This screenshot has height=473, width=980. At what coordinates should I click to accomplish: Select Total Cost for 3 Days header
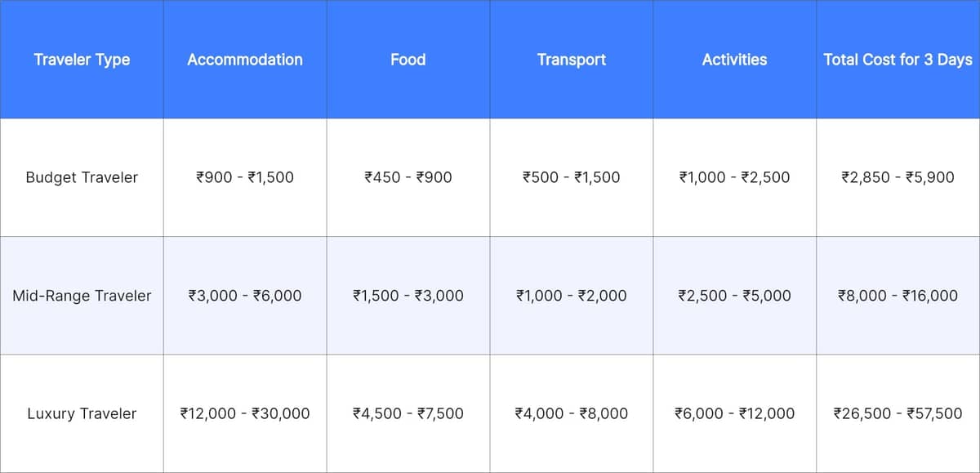click(x=898, y=60)
